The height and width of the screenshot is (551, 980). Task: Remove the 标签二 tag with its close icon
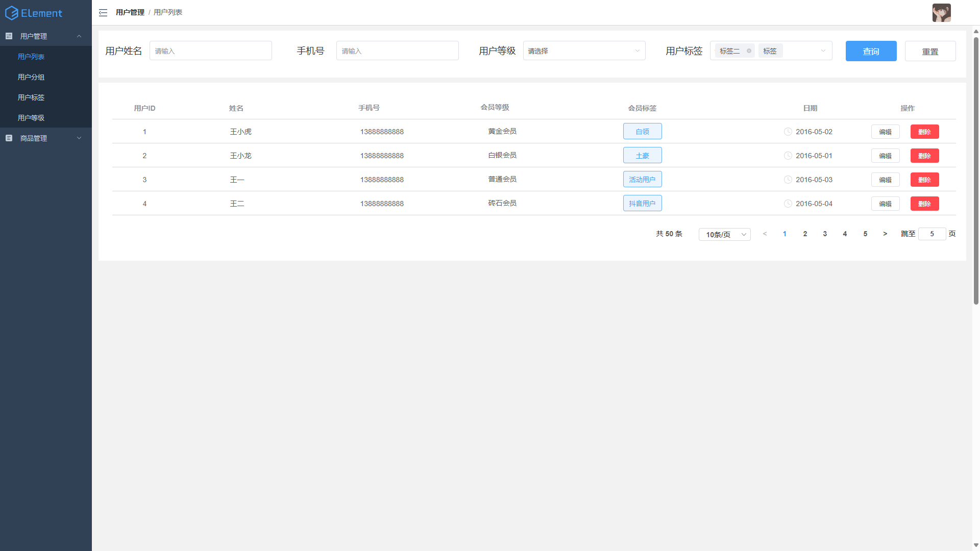[x=749, y=51]
